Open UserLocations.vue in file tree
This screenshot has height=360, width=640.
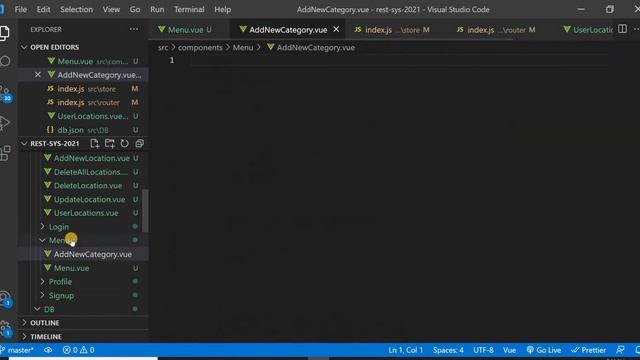(83, 213)
